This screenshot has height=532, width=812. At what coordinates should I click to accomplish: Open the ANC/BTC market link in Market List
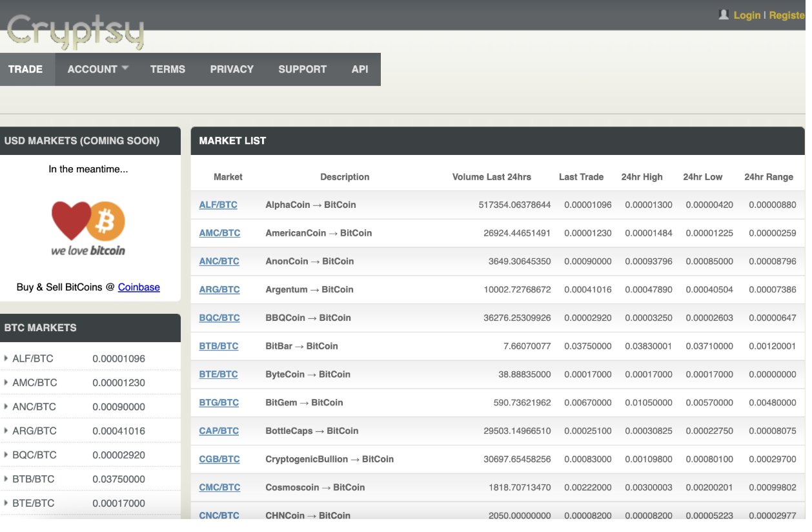point(219,261)
